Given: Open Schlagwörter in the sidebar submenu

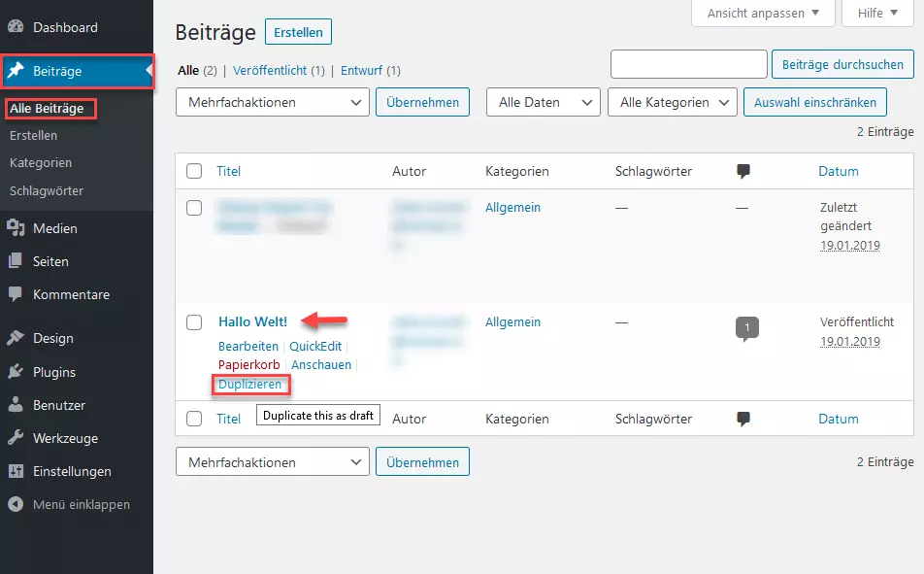Looking at the screenshot, I should 46,190.
